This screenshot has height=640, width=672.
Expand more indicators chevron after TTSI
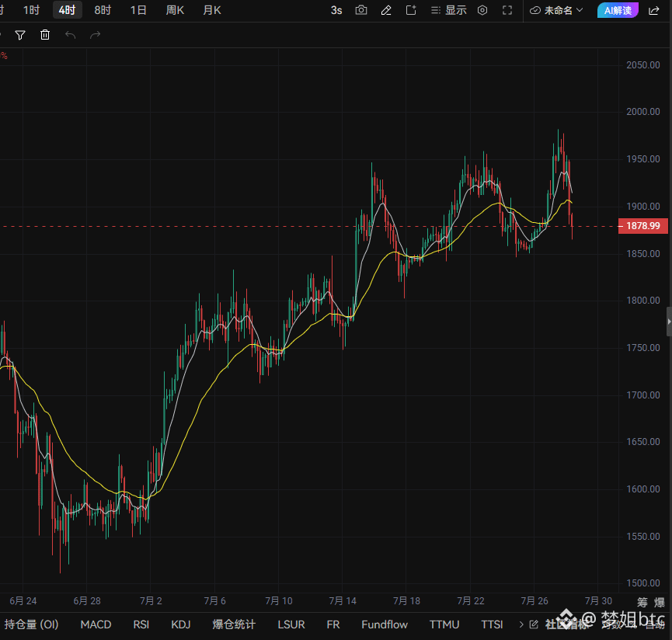[521, 624]
